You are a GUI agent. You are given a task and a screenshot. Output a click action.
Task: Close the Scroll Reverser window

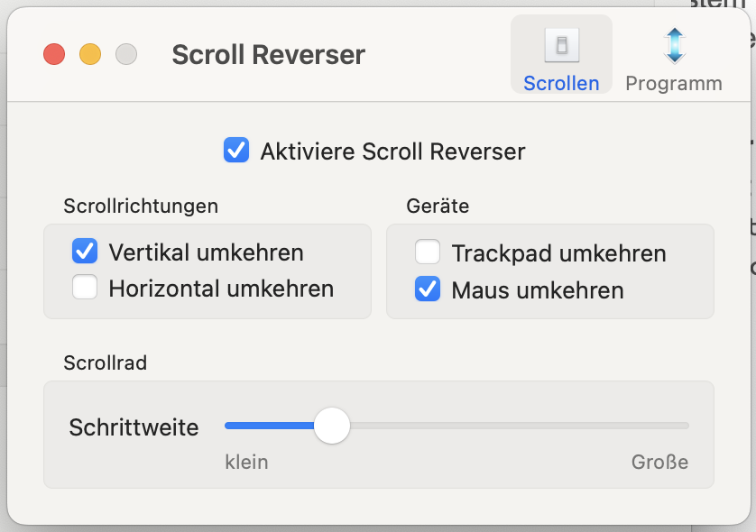pyautogui.click(x=54, y=55)
